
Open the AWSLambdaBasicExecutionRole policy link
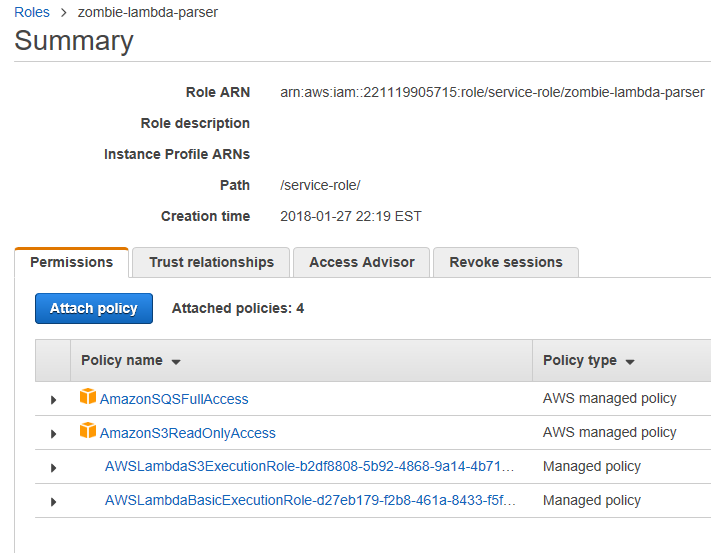[310, 501]
